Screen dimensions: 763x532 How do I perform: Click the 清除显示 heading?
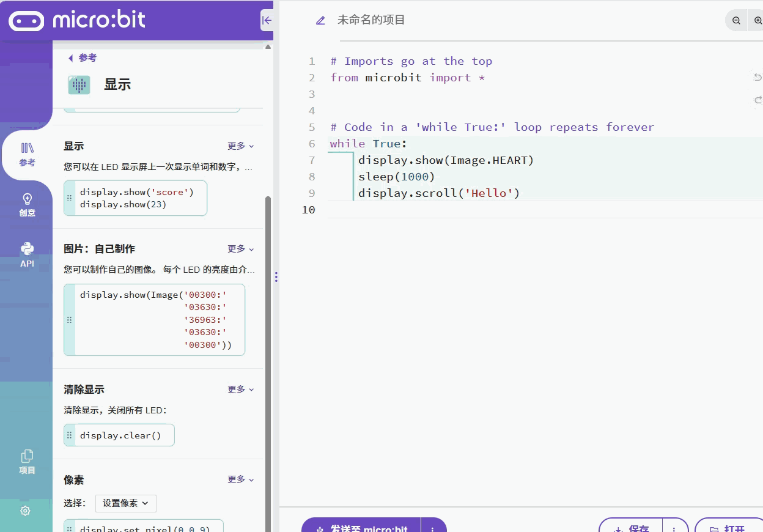[84, 390]
